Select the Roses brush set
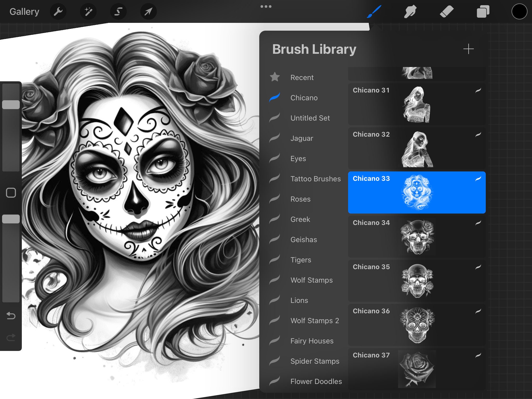The width and height of the screenshot is (532, 399). [x=301, y=199]
